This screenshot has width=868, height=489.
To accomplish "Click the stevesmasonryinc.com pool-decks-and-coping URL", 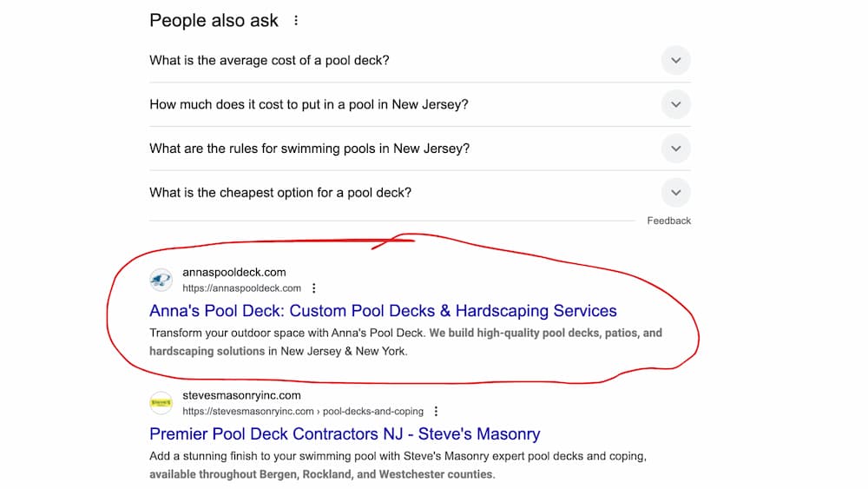I will tap(303, 411).
